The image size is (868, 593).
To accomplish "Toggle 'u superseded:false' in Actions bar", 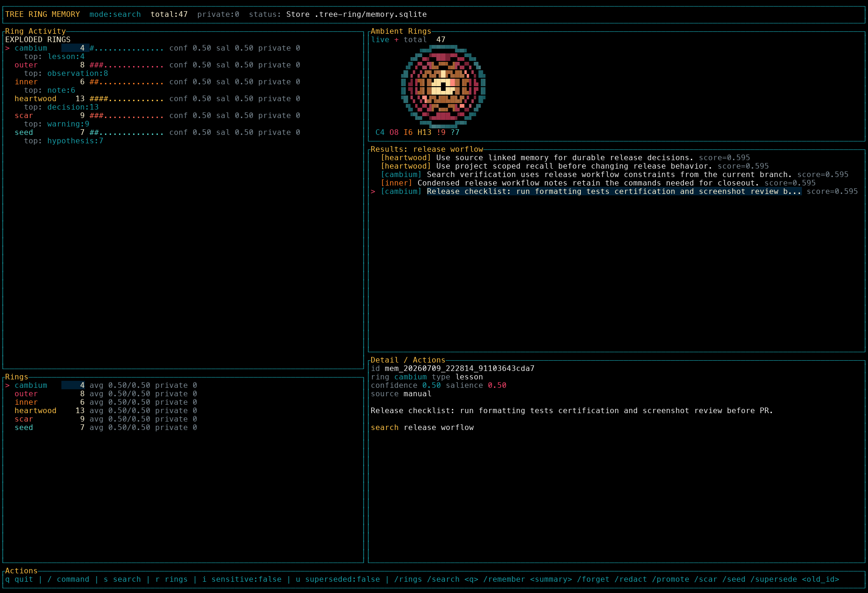I will click(338, 579).
